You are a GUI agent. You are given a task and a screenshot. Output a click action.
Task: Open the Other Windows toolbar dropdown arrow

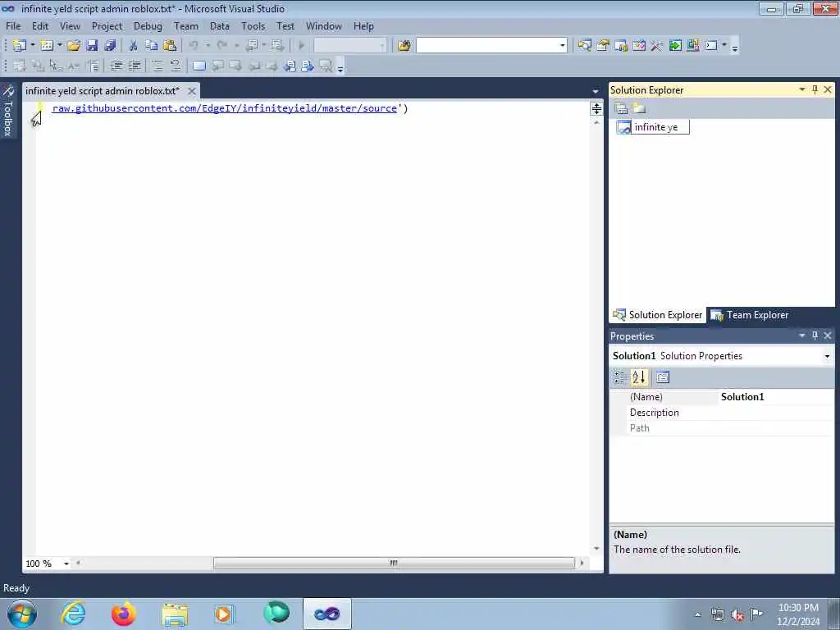(724, 46)
